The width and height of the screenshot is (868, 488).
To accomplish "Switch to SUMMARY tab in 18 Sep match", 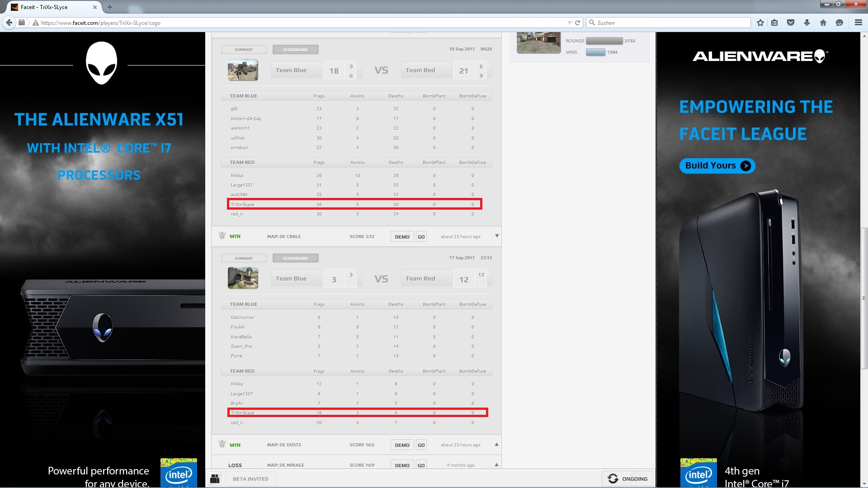I will coord(244,50).
